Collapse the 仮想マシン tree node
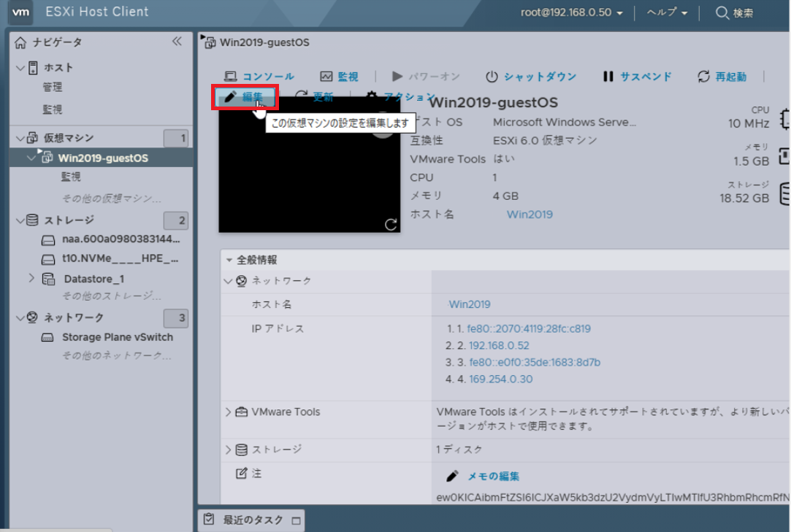This screenshot has height=532, width=791. click(20, 138)
